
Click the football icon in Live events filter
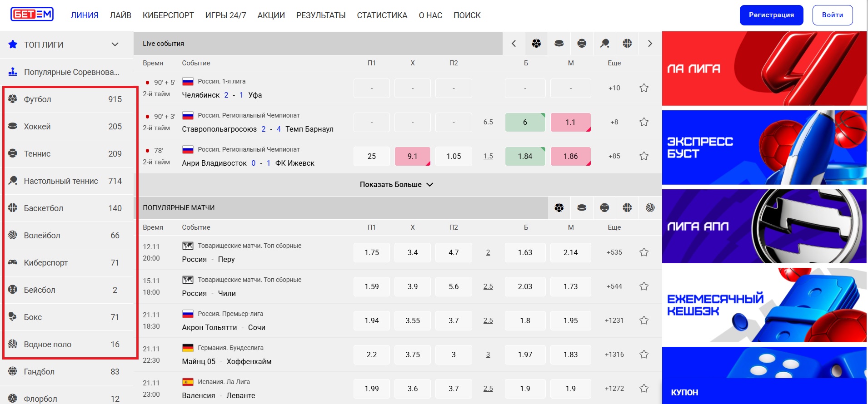[x=536, y=44]
